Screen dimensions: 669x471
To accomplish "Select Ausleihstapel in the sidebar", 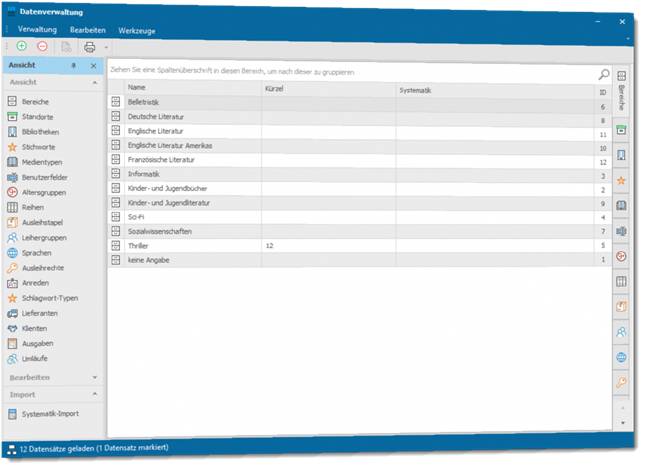I will point(35,222).
